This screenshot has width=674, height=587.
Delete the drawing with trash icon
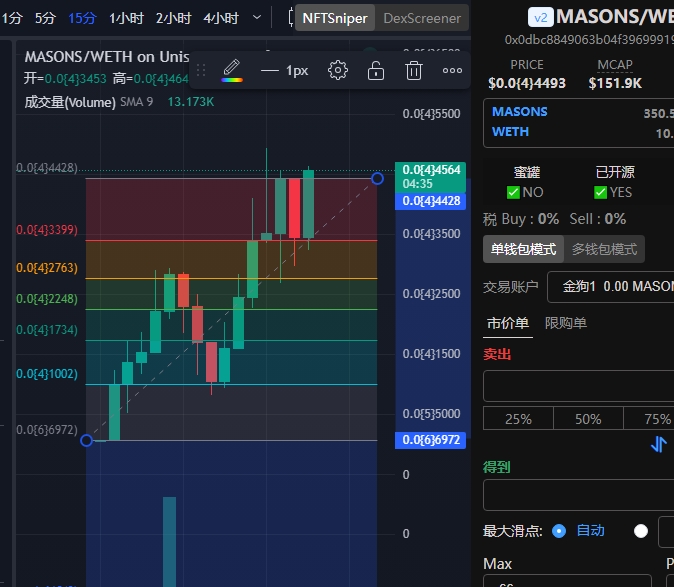pyautogui.click(x=414, y=70)
